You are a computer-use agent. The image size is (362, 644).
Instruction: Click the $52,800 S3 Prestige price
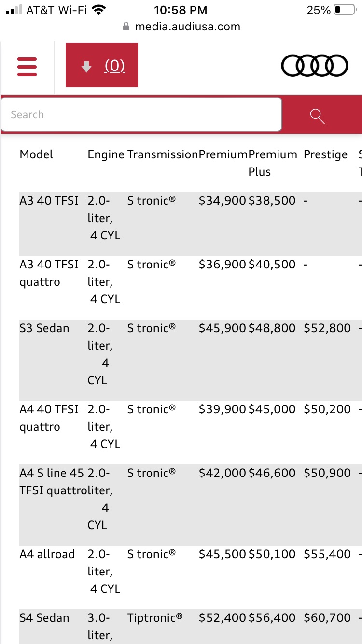327,328
